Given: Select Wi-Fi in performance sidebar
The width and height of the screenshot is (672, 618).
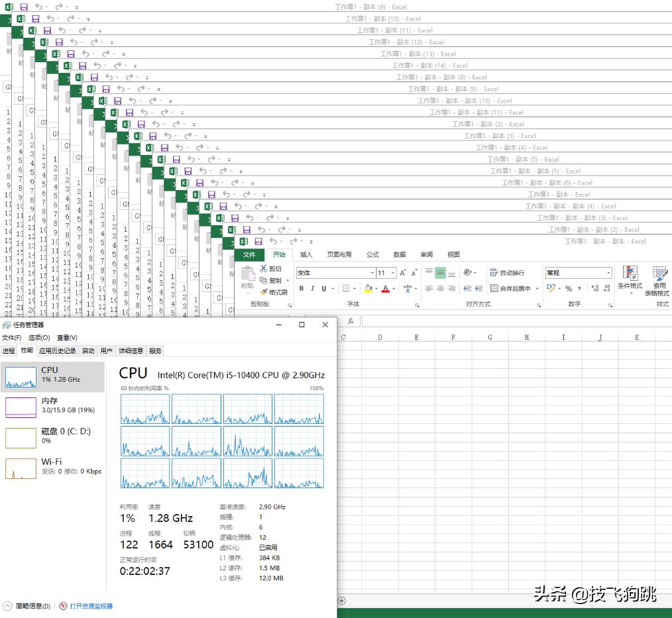Looking at the screenshot, I should click(53, 468).
